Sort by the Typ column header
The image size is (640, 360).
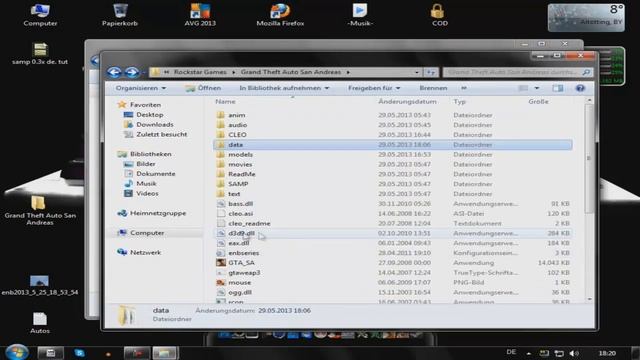pos(460,102)
